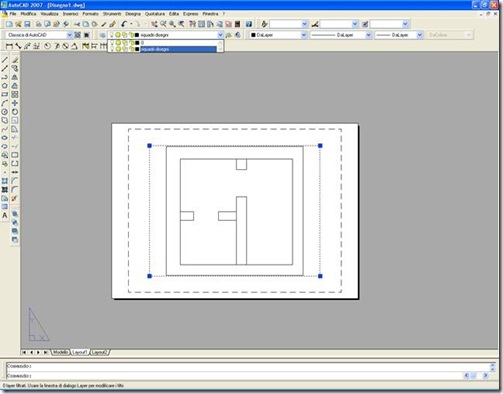The image size is (503, 394).
Task: Open the table style dropdown
Action: (x=405, y=24)
